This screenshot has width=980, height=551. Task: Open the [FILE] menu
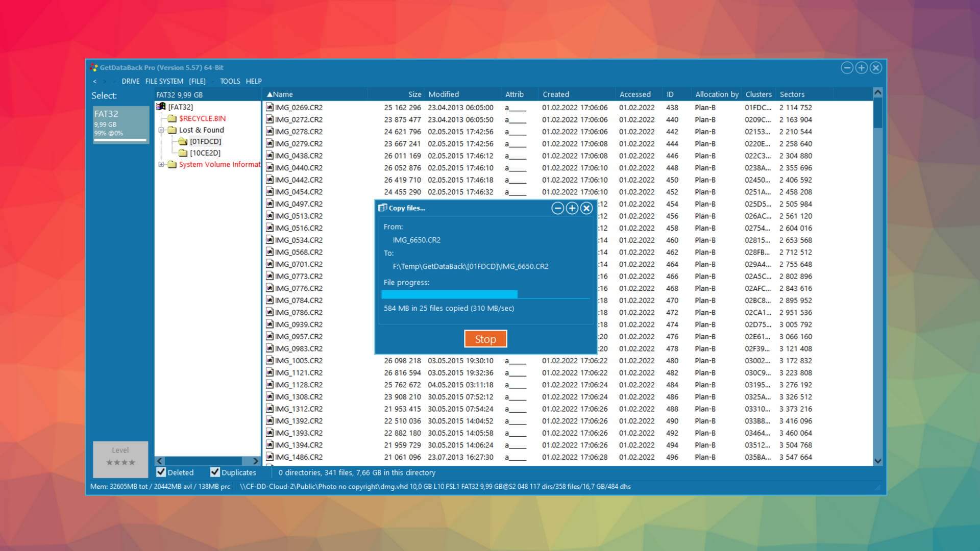[x=197, y=82]
